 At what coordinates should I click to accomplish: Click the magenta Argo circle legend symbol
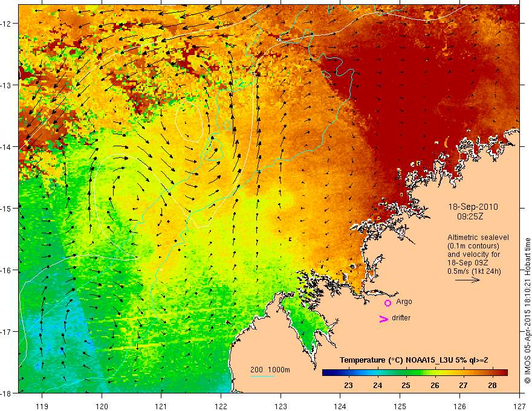pos(388,303)
